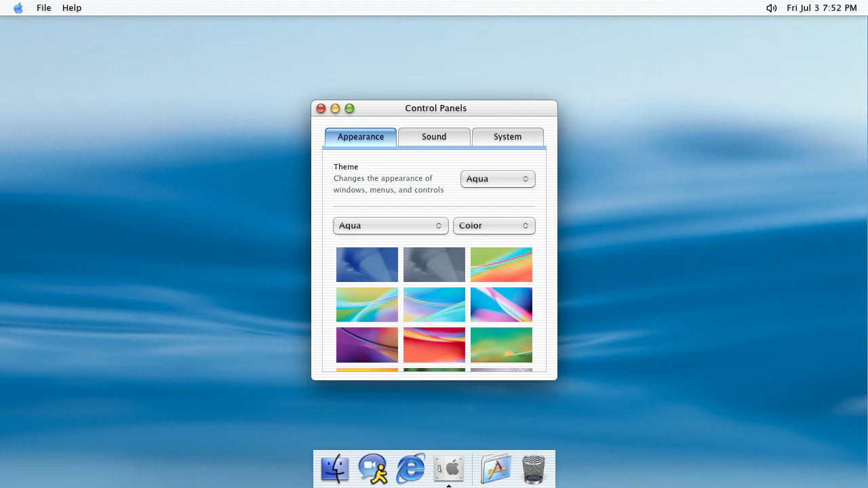Switch to the Sound tab
The image size is (868, 488).
(434, 137)
